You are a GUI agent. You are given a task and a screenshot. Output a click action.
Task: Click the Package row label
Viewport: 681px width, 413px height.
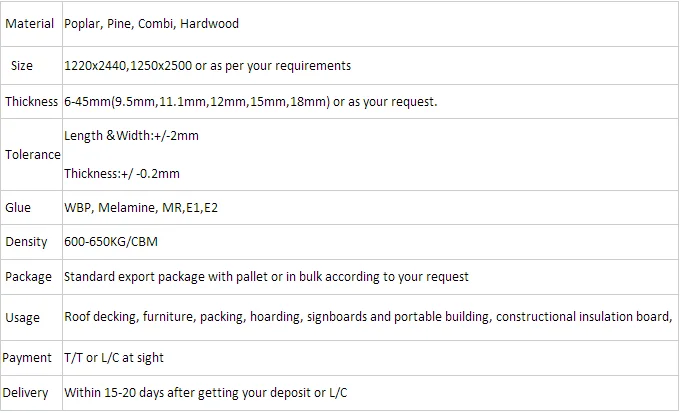tap(29, 276)
